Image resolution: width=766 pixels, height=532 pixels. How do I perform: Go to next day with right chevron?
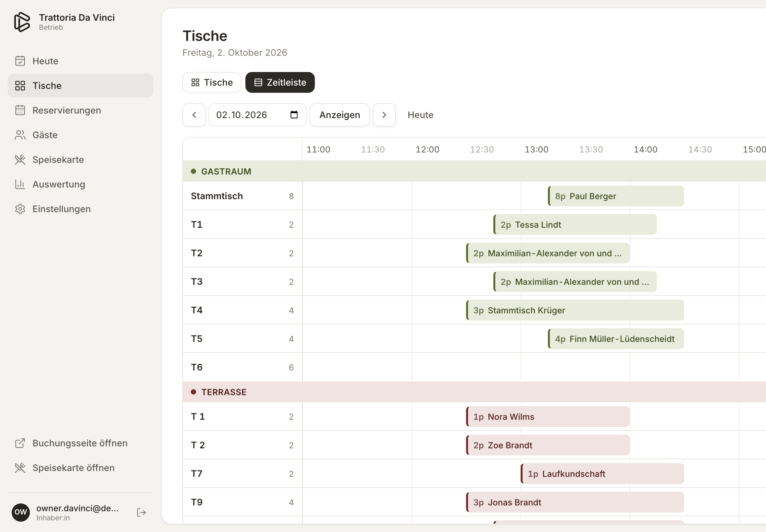(x=384, y=115)
